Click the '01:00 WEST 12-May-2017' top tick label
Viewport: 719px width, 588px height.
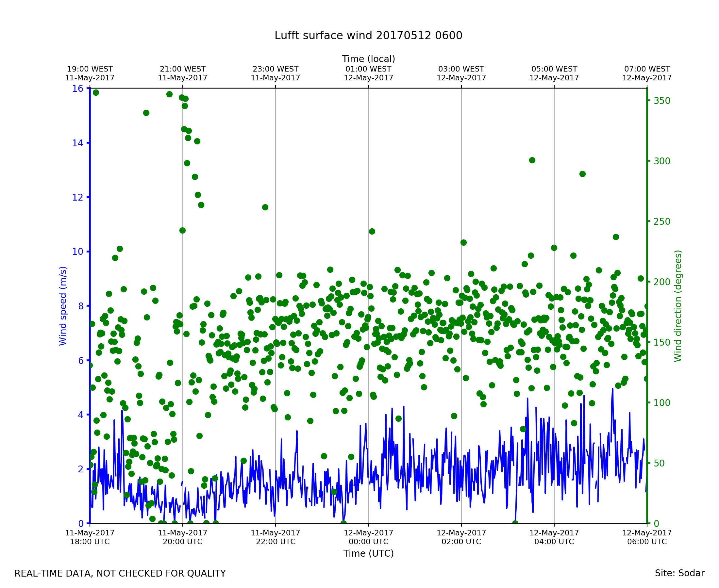[368, 73]
